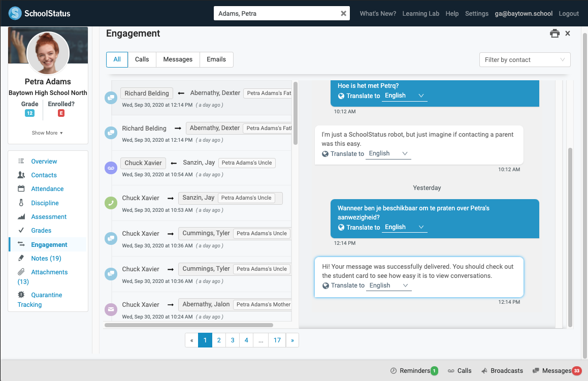The height and width of the screenshot is (381, 588).
Task: Go to previous page with « button
Action: pos(191,340)
